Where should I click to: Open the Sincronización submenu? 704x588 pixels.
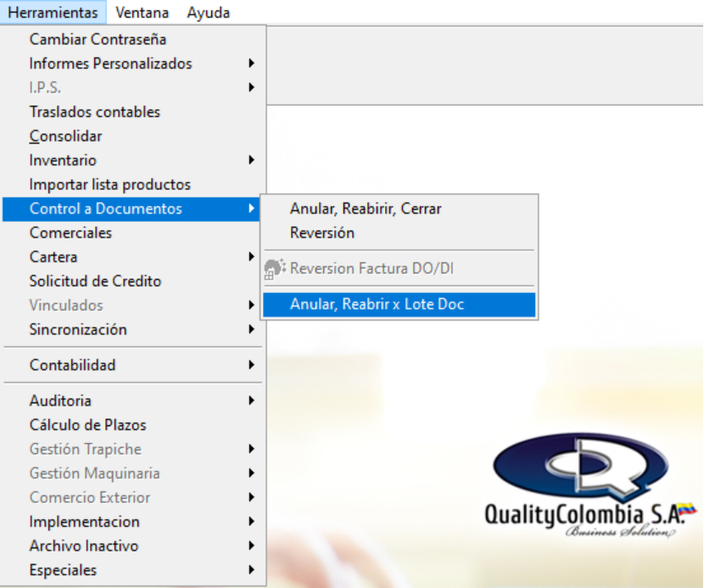point(132,330)
